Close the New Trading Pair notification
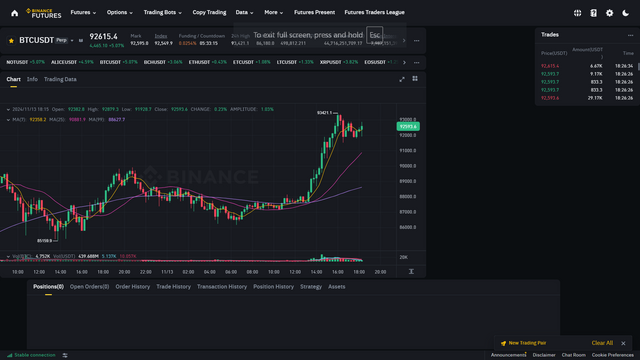The width and height of the screenshot is (640, 360). 623,343
